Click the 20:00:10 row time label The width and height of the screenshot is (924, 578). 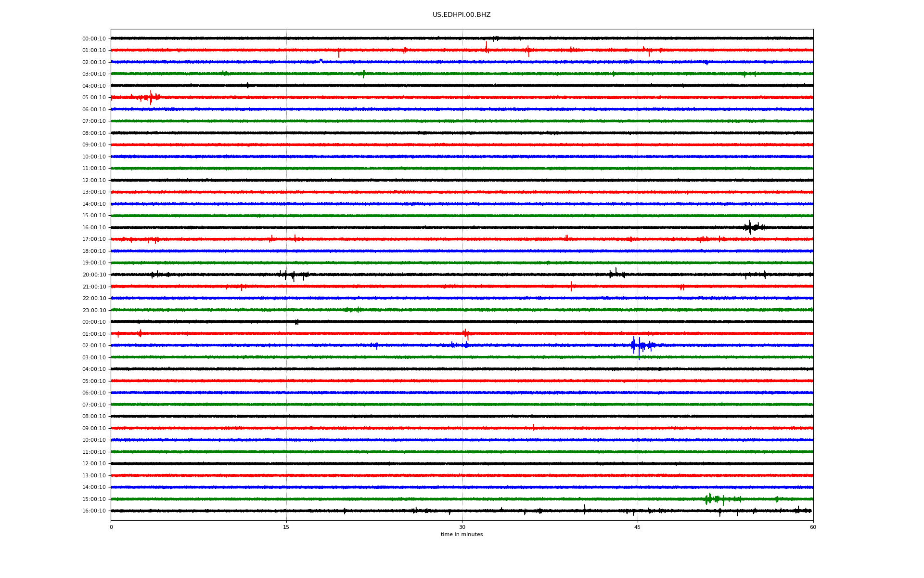[94, 275]
